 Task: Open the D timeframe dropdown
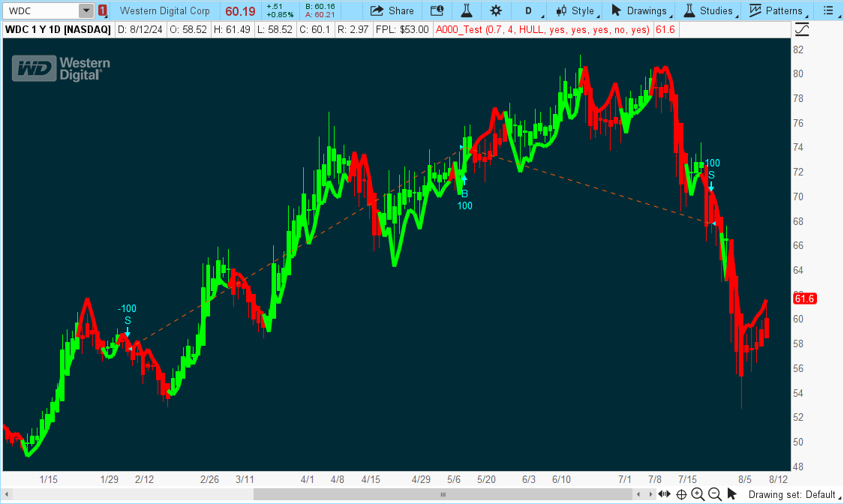tap(530, 10)
